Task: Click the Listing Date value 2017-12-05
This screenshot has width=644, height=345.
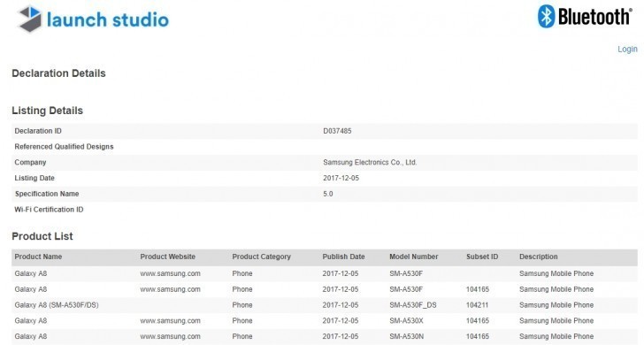Action: point(341,179)
